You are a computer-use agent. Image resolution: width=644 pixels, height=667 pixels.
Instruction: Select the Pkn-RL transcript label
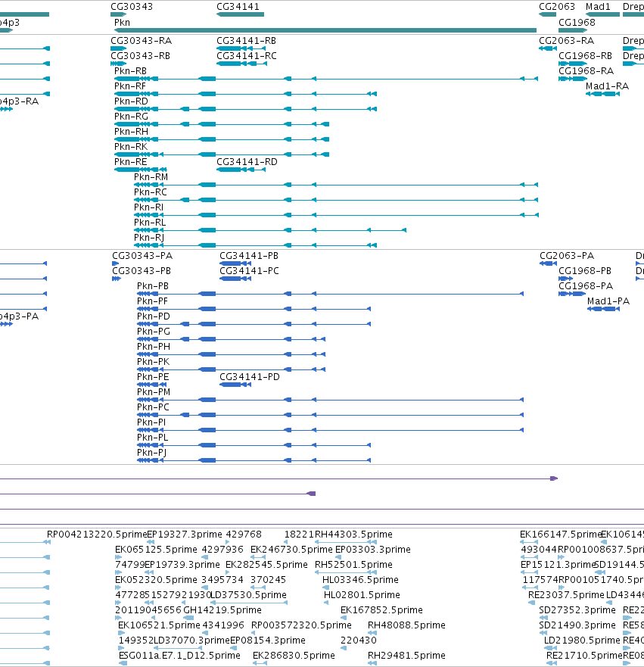click(x=150, y=222)
